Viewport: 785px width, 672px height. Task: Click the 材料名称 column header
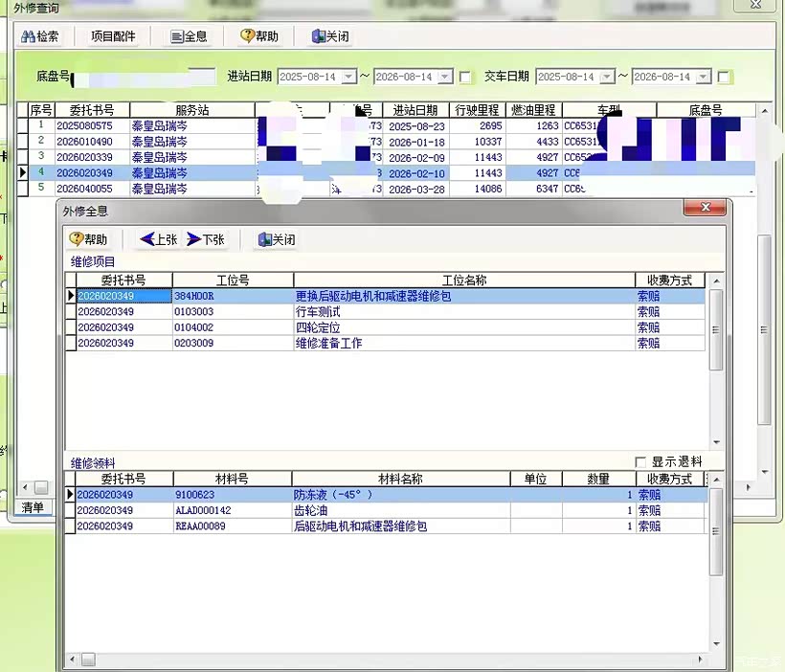[x=400, y=479]
